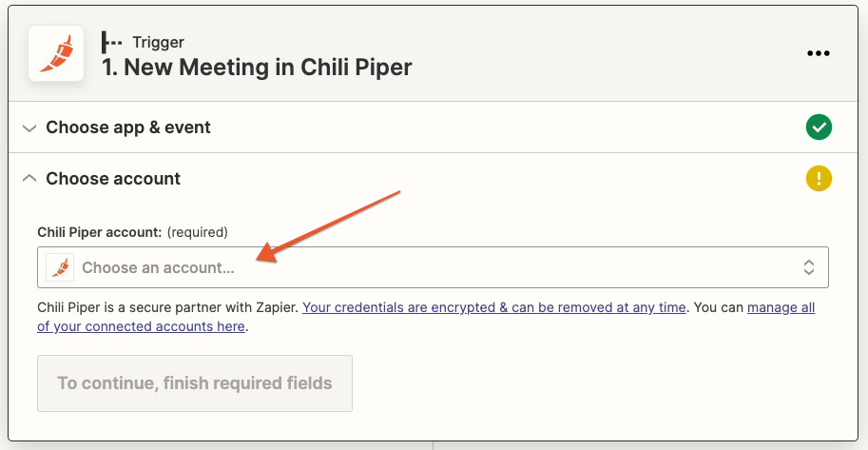This screenshot has height=450, width=868.
Task: Expand the Choose app & event chevron
Action: click(x=29, y=127)
